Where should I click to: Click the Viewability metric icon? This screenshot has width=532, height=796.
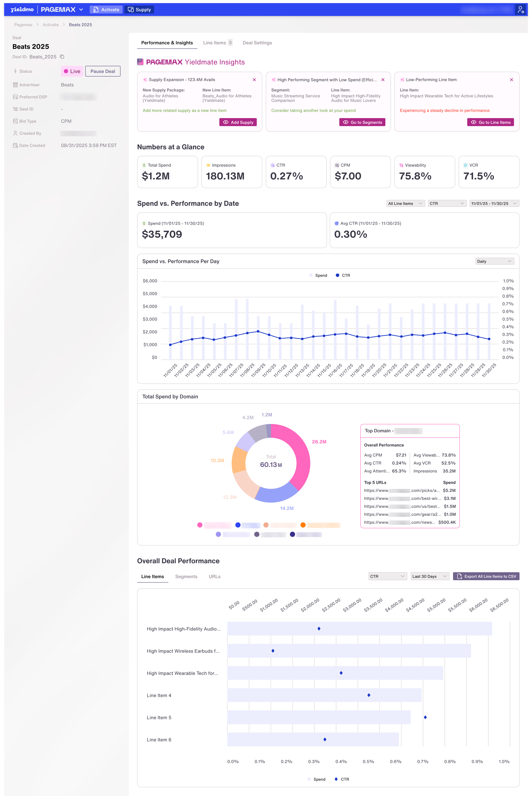coord(401,165)
